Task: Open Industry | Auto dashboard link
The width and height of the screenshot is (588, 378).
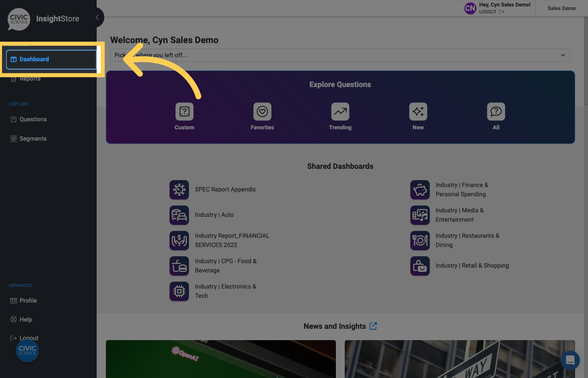Action: 214,215
